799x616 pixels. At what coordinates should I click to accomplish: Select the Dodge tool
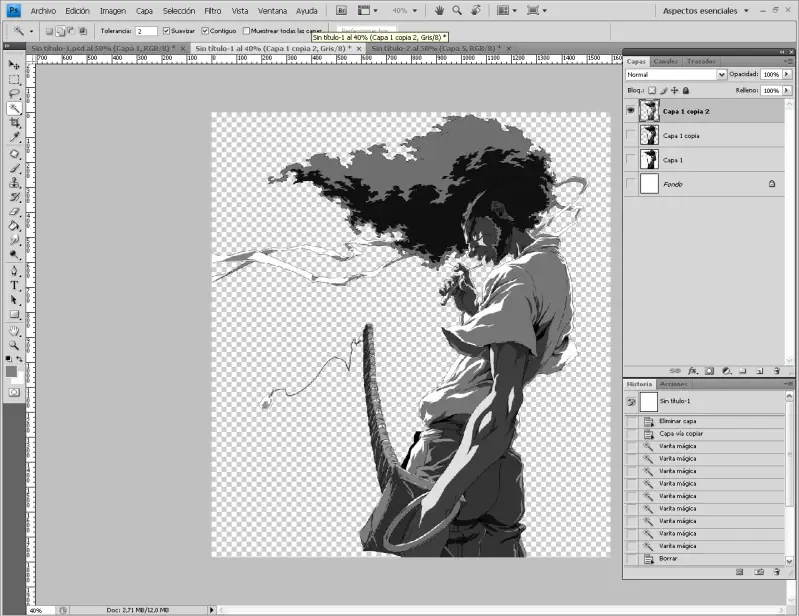coord(14,254)
